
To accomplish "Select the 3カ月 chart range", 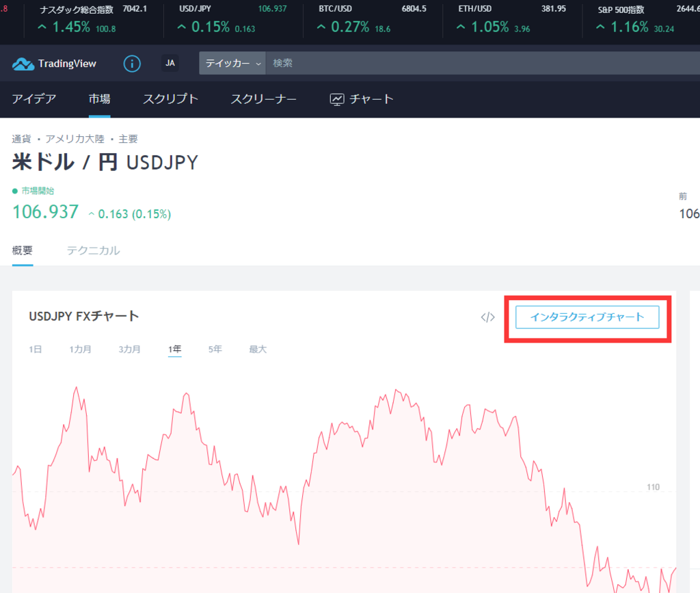I will tap(129, 350).
